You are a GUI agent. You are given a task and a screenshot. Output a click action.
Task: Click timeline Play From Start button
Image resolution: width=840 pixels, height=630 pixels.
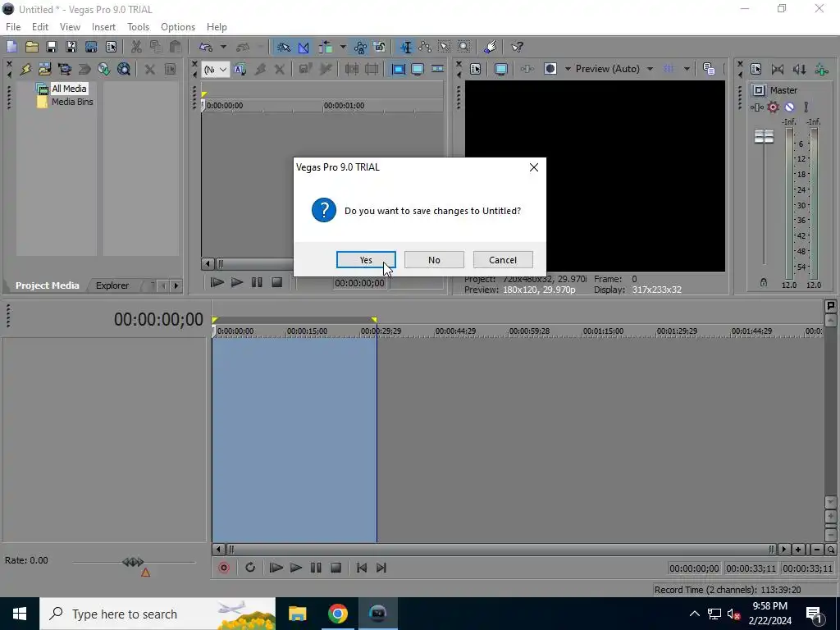(x=276, y=568)
